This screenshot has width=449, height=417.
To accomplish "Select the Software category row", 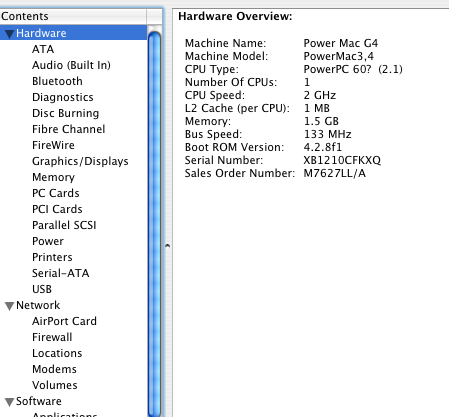I will tap(73, 401).
